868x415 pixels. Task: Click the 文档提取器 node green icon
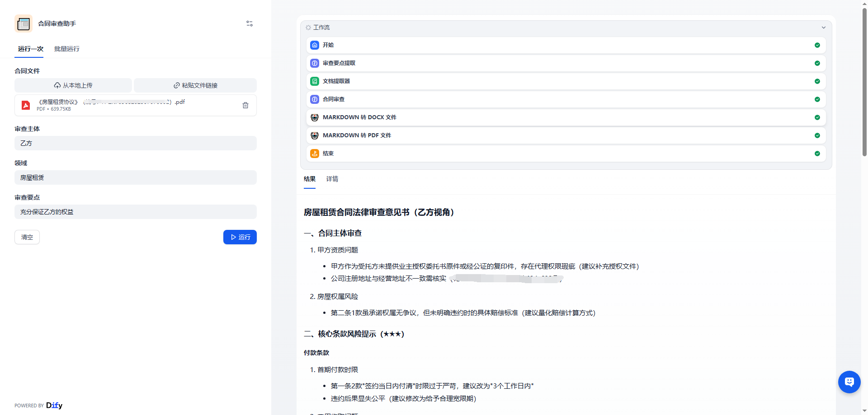[x=315, y=81]
